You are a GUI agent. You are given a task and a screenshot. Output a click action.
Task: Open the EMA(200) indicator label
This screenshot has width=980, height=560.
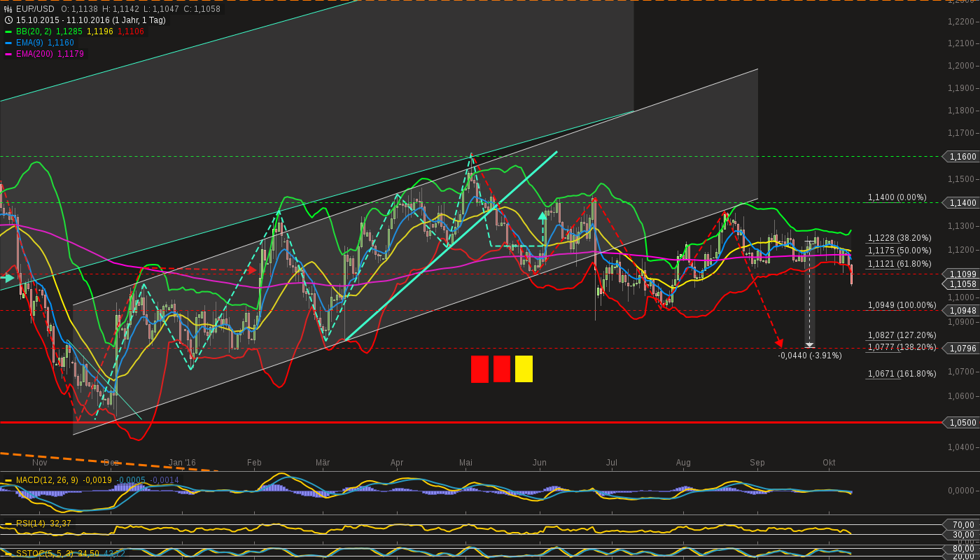point(35,54)
